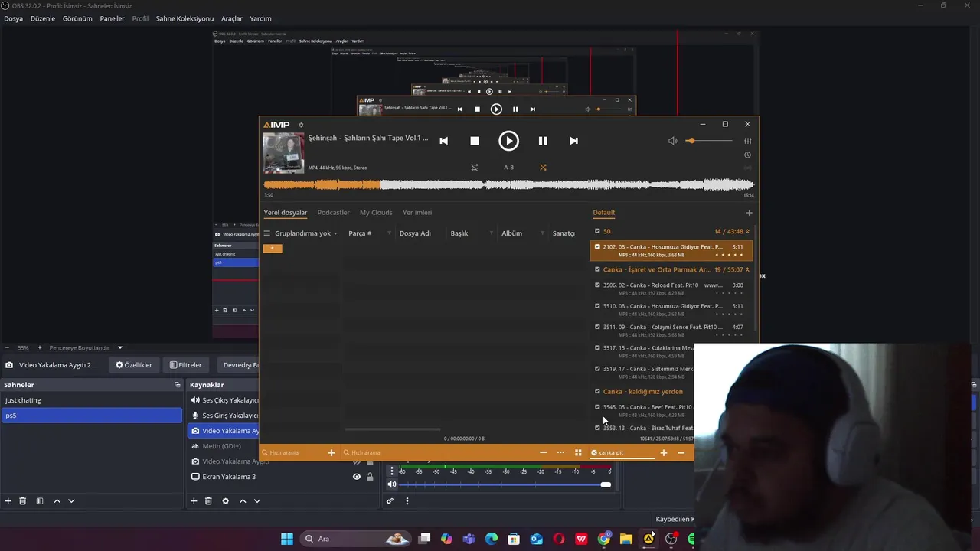Skip to previous track in AIMP
Image resolution: width=980 pixels, height=551 pixels.
pyautogui.click(x=443, y=141)
